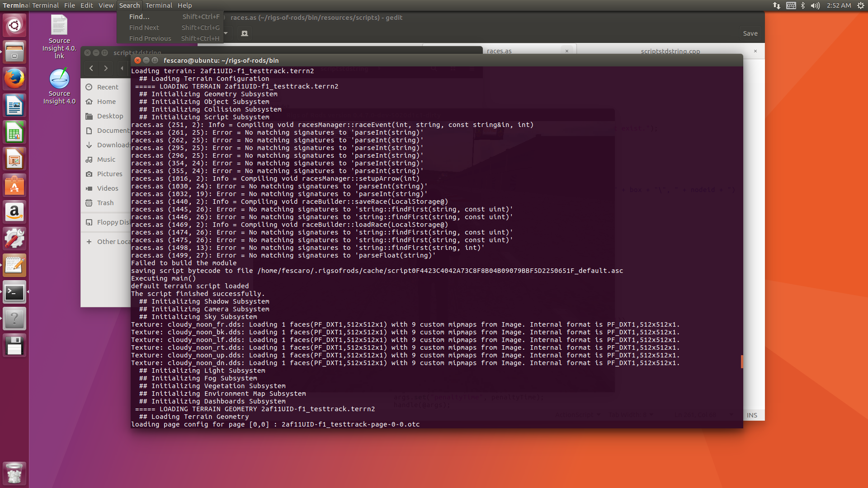The width and height of the screenshot is (868, 488).
Task: Open Help question mark dock icon
Action: point(14,319)
